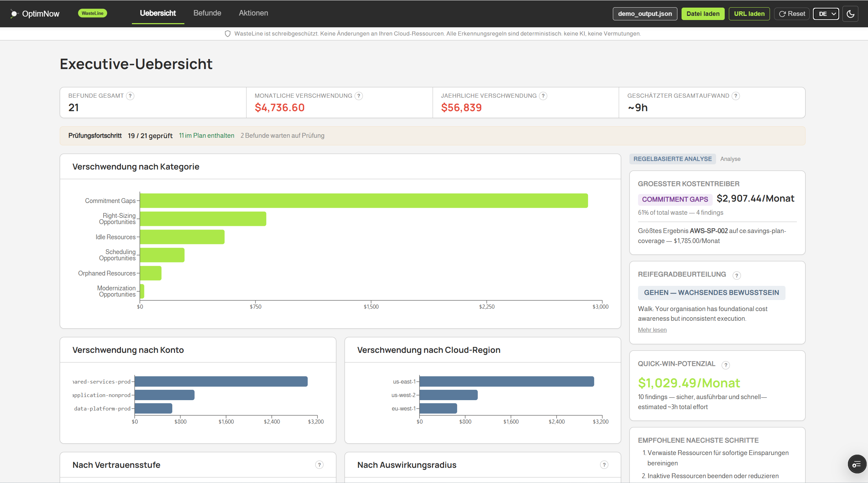Click the Quick-Win-Potenzial help icon
868x483 pixels.
726,365
